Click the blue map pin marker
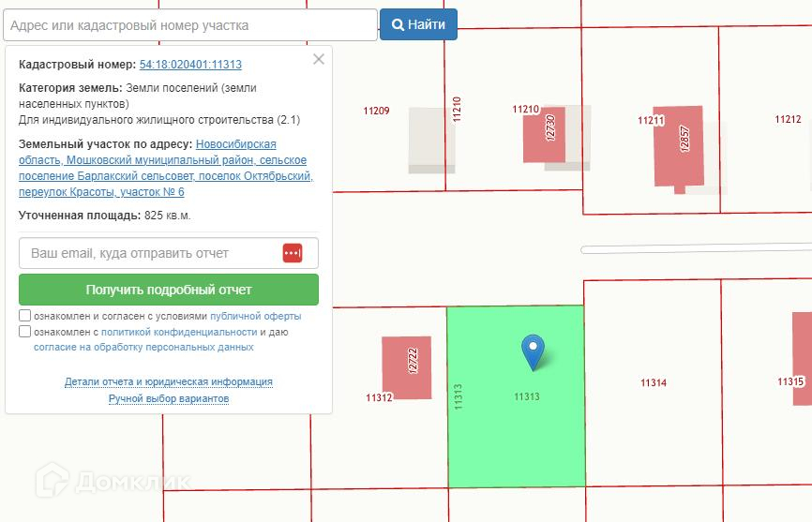Viewport: 812px width, 522px height. [x=533, y=351]
